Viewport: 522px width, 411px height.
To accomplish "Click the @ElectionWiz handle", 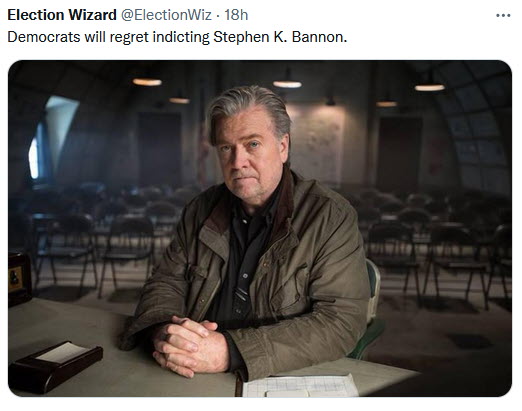I will (x=166, y=15).
